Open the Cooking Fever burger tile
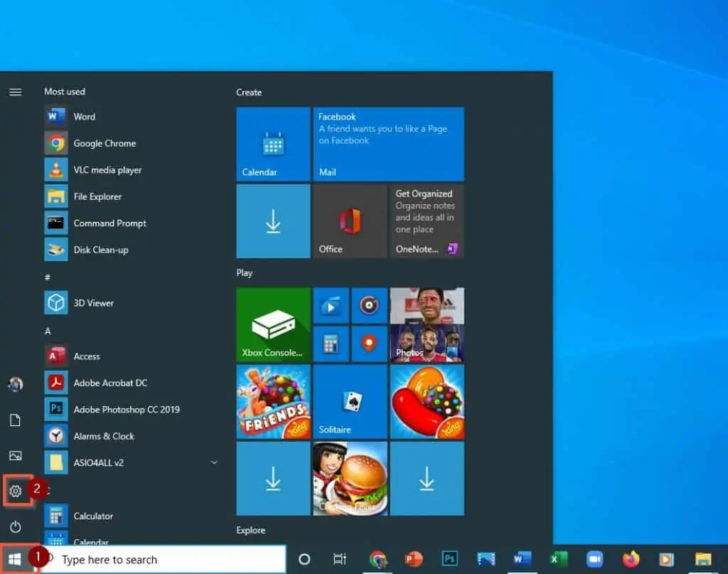 coord(350,479)
